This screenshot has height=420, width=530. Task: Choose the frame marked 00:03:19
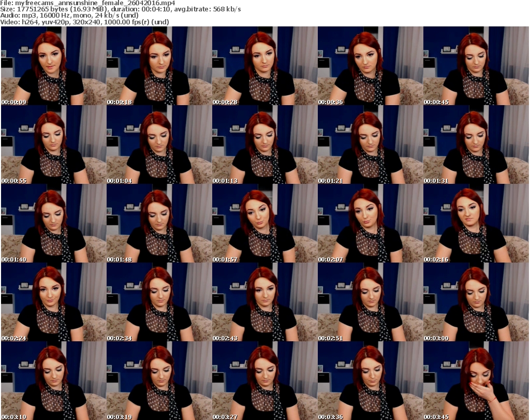coord(159,381)
